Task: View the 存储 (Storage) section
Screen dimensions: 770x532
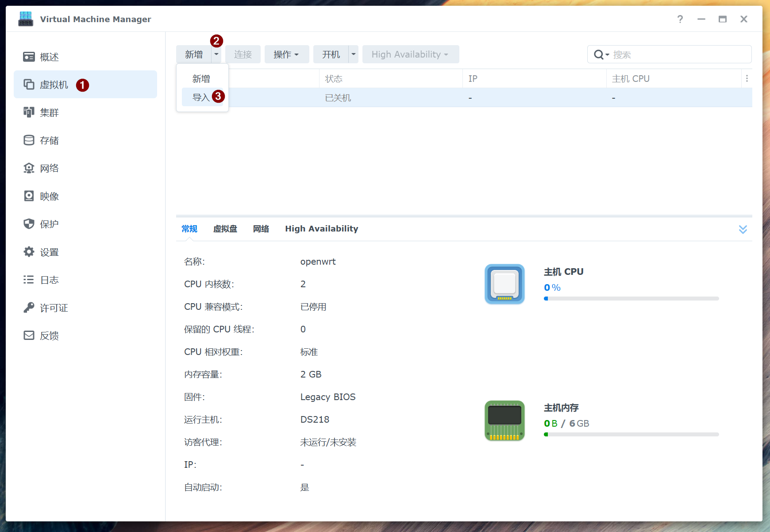Action: pos(49,140)
